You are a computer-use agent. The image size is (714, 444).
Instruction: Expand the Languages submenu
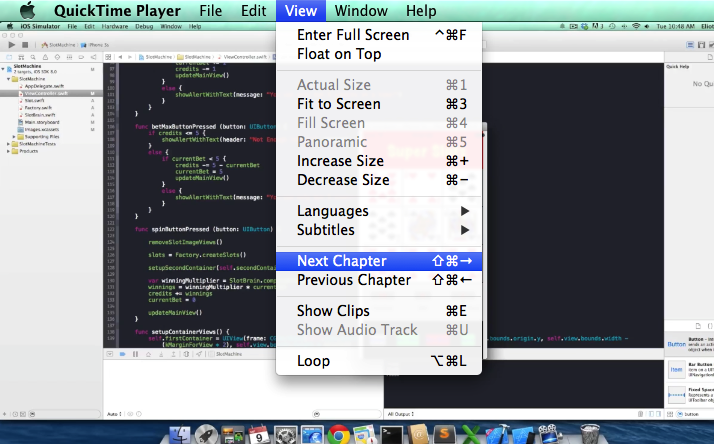pyautogui.click(x=379, y=211)
